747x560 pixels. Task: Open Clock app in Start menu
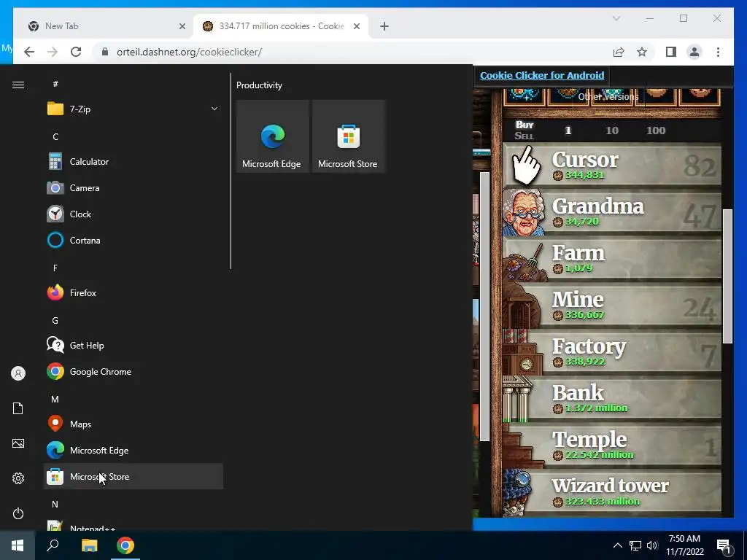(x=133, y=214)
